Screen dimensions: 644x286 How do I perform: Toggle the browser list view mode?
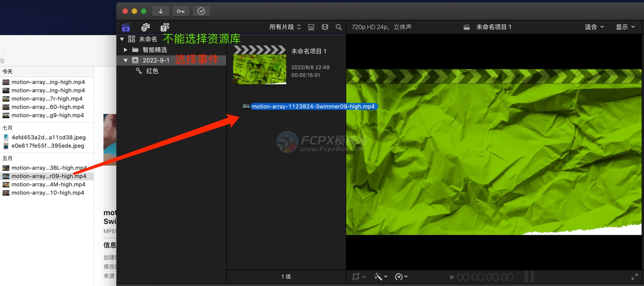311,27
